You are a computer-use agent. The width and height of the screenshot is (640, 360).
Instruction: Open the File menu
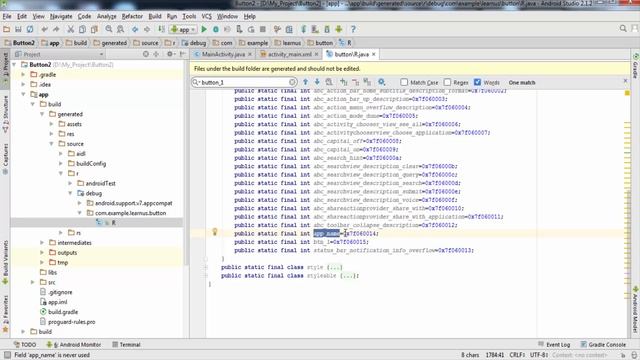click(x=7, y=16)
